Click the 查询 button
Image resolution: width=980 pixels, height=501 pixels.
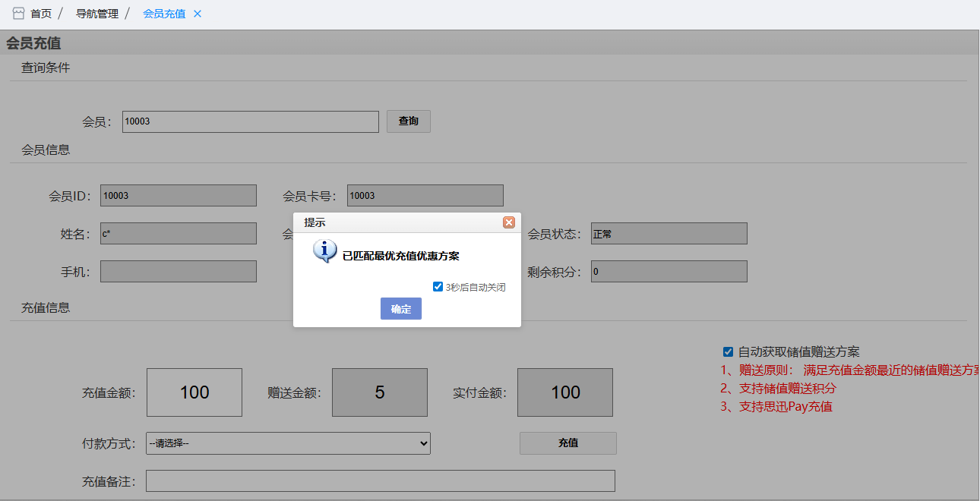[409, 121]
